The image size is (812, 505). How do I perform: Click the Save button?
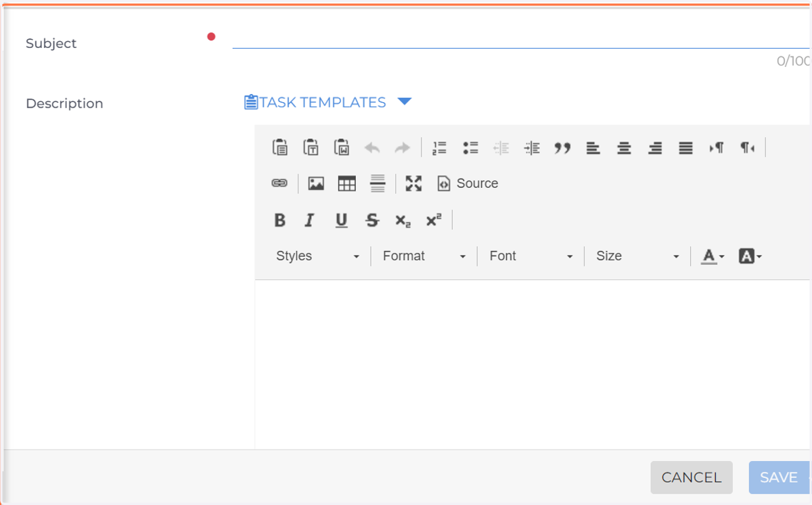[779, 477]
